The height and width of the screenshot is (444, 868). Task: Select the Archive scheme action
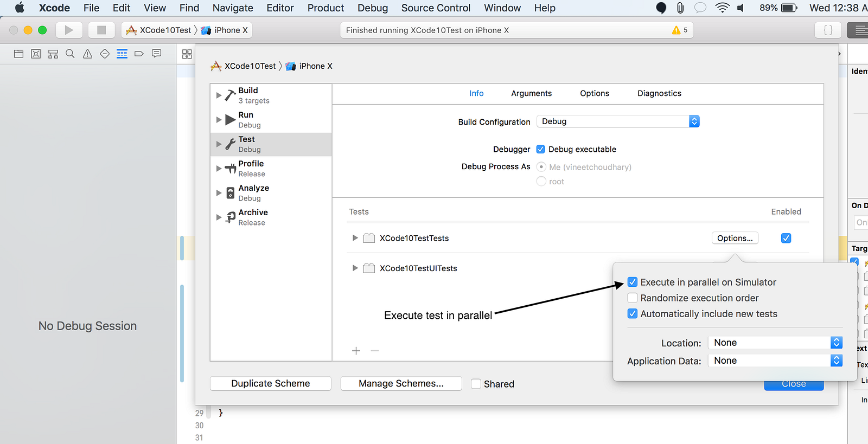(271, 217)
